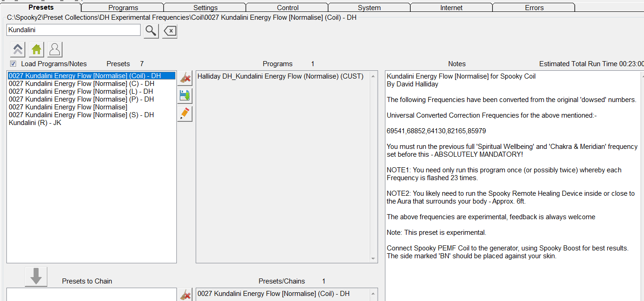644x301 pixels.
Task: Clear chain list with lower broom icon
Action: coord(185,295)
